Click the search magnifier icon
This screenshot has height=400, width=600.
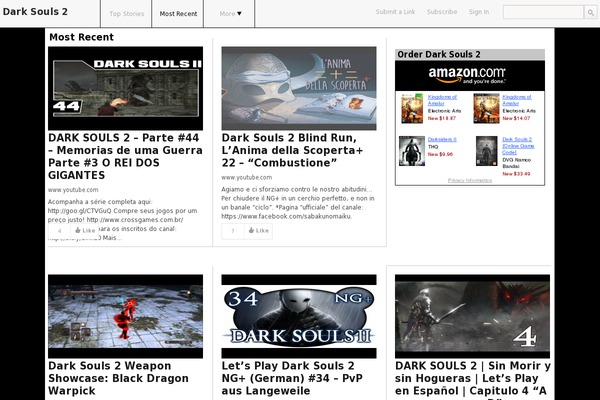coord(591,12)
